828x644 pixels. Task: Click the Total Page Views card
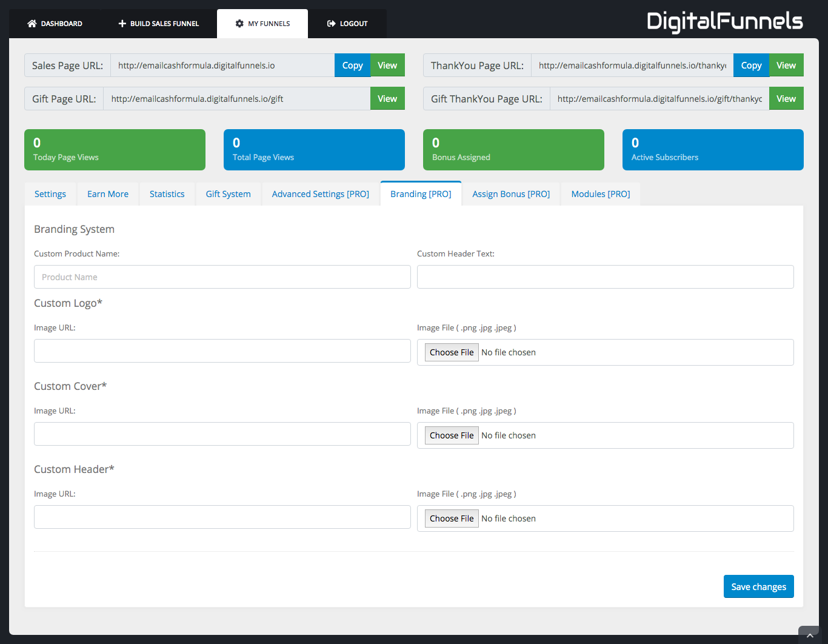314,150
